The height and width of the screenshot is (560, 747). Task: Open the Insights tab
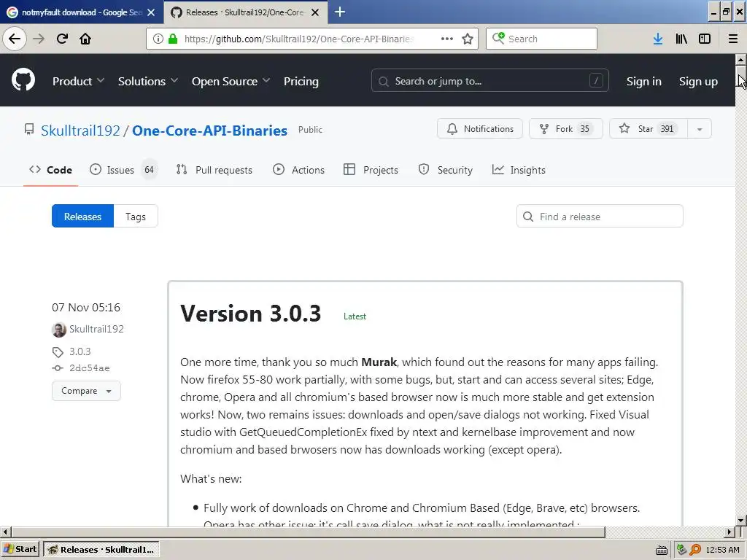pyautogui.click(x=519, y=170)
